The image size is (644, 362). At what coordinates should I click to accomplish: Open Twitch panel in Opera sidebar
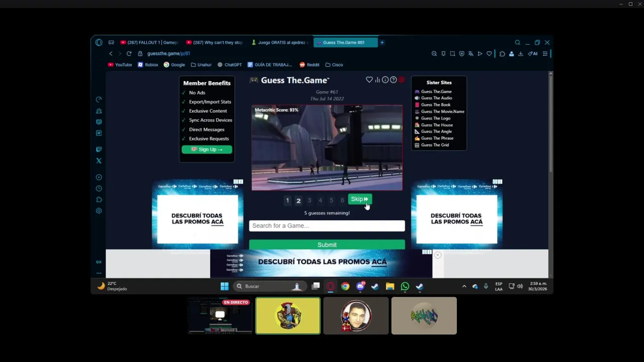99,149
